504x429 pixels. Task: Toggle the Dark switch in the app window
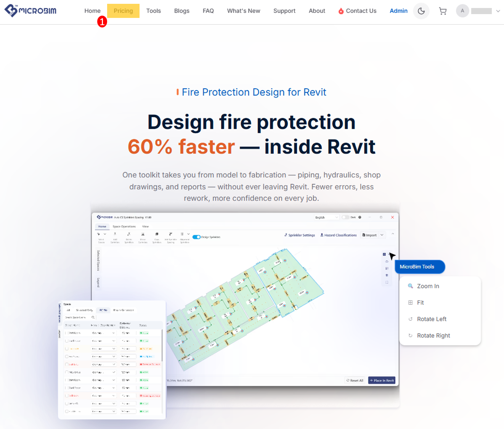point(345,217)
